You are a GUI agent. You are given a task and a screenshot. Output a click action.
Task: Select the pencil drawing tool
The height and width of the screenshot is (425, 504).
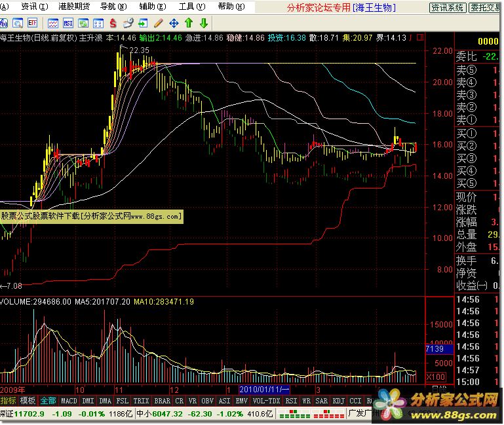click(x=158, y=23)
